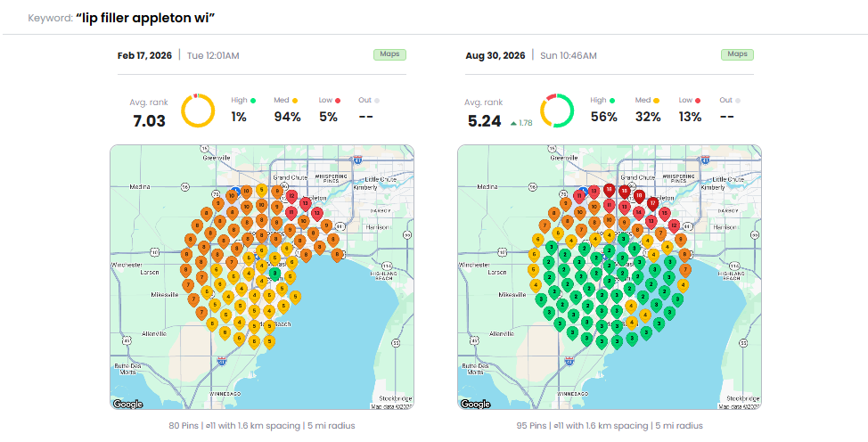Image resolution: width=868 pixels, height=442 pixels.
Task: Select the red rank 13 pin on Feb 17 map
Action: [x=305, y=203]
